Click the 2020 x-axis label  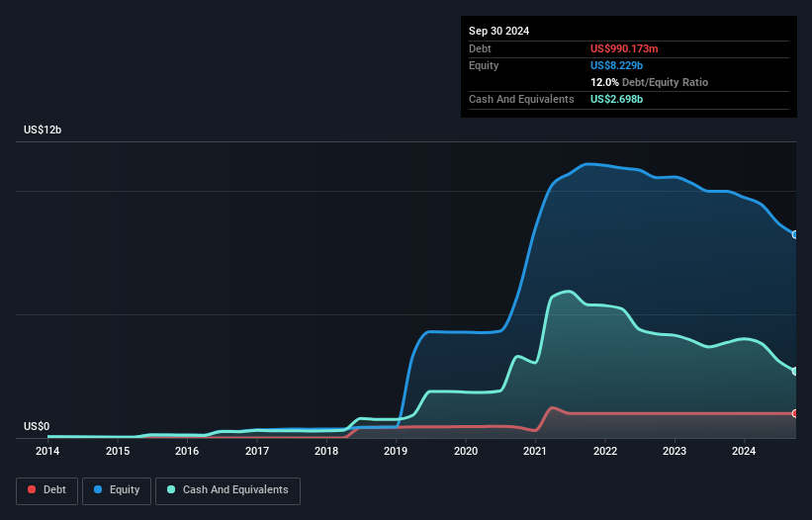466,451
